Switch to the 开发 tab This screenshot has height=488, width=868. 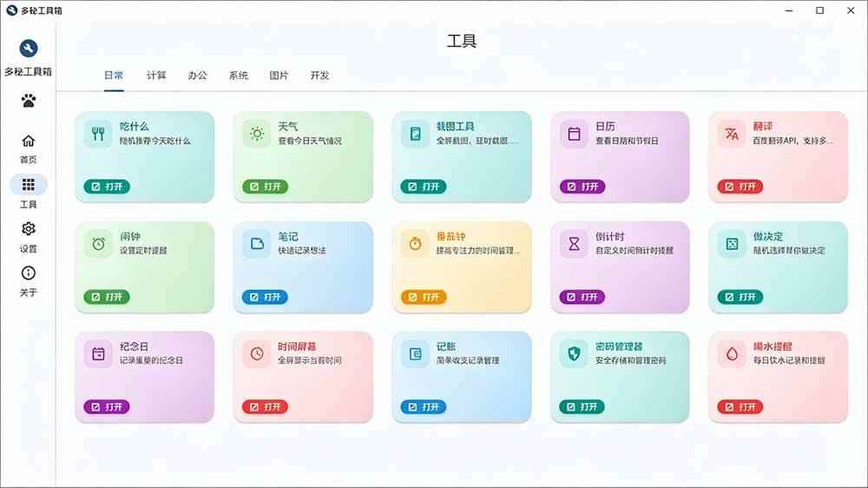coord(320,76)
